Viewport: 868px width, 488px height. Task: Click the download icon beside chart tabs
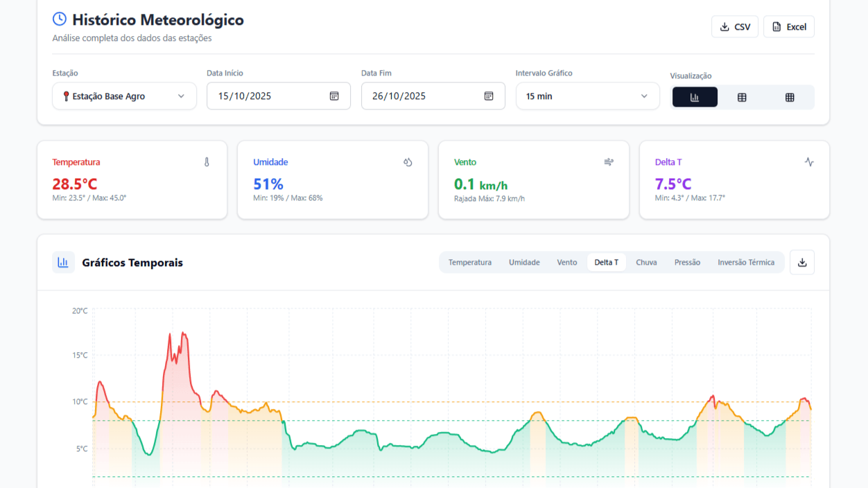[x=802, y=263]
